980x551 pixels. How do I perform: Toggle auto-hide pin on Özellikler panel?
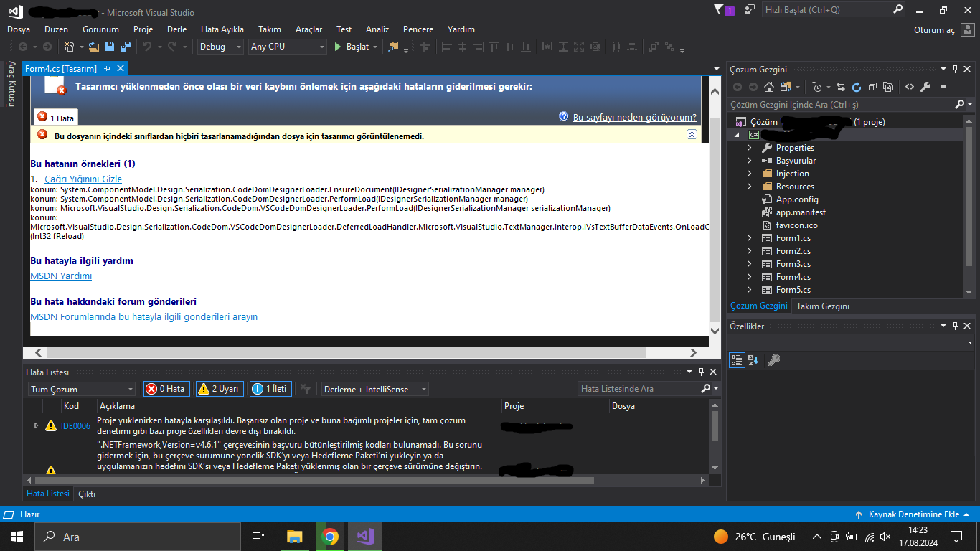[x=955, y=326]
